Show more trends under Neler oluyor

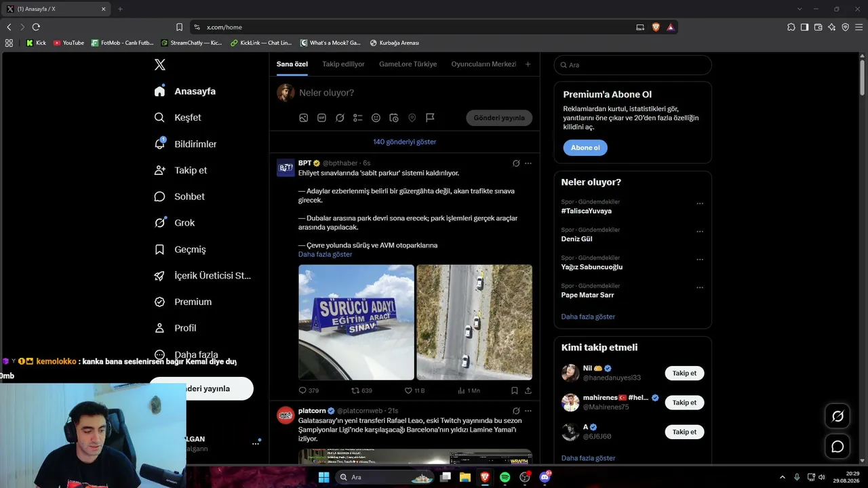(588, 317)
